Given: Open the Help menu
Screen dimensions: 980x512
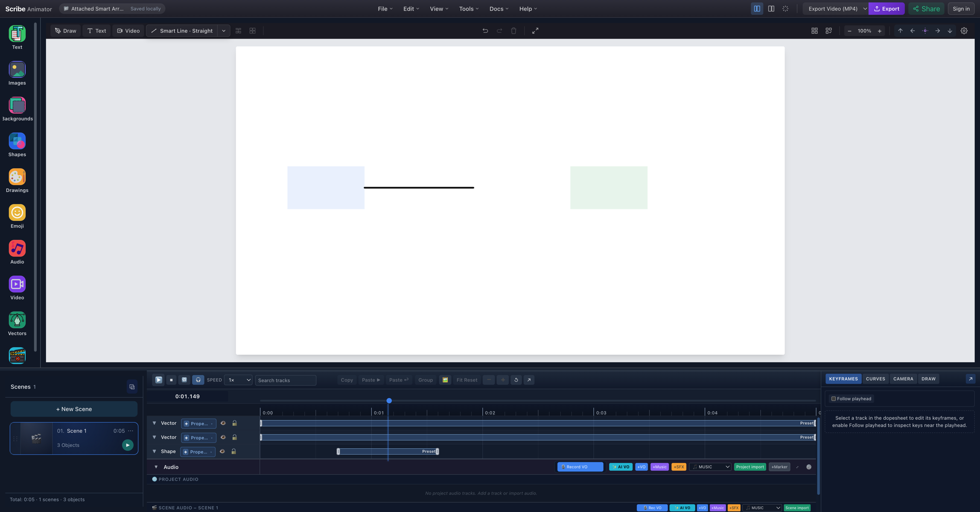Looking at the screenshot, I should (528, 9).
